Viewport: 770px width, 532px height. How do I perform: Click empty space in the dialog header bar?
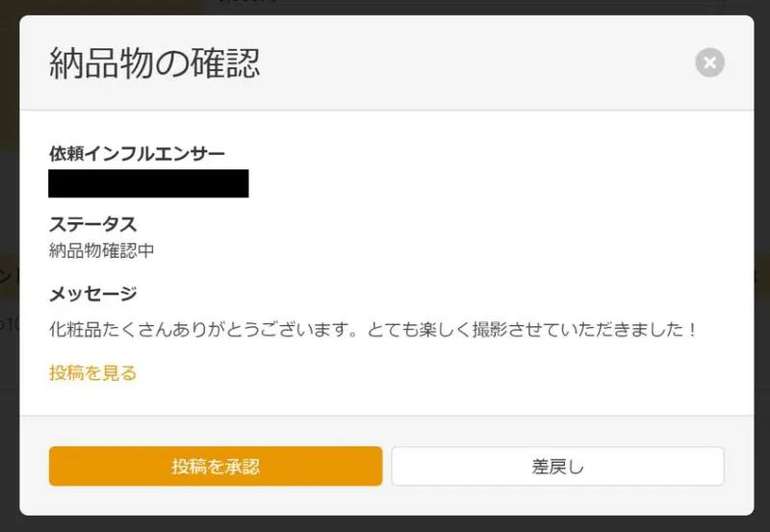click(x=476, y=63)
